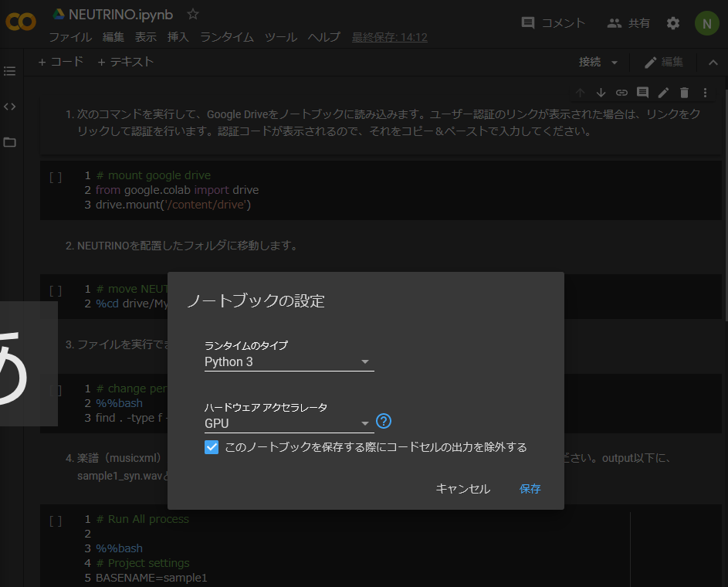
Task: Open the code snippets sidebar icon
Action: click(x=10, y=107)
